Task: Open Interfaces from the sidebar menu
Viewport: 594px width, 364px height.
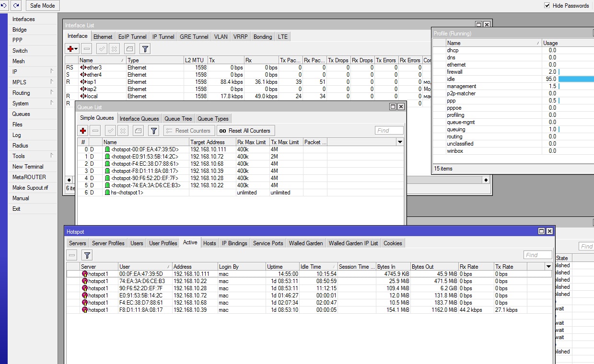Action: (23, 19)
